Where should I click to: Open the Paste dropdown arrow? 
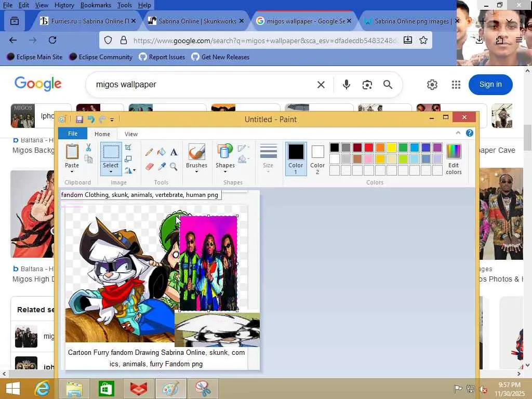(x=72, y=171)
